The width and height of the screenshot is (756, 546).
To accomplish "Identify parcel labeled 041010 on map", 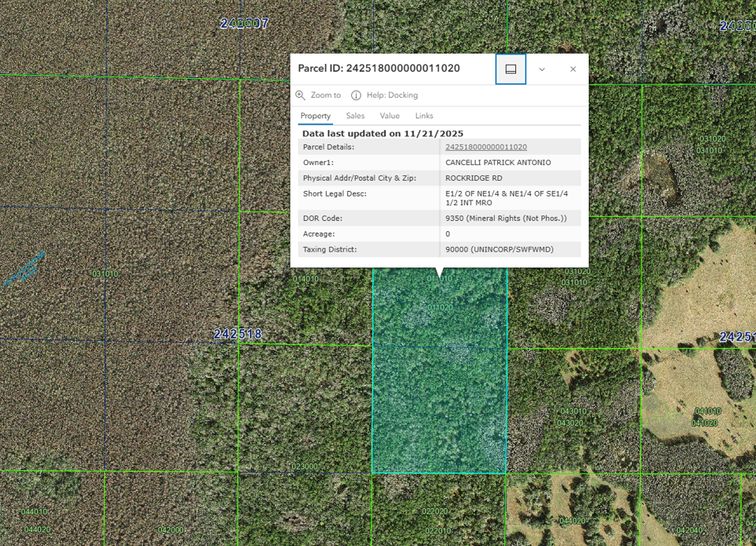I will click(x=707, y=412).
